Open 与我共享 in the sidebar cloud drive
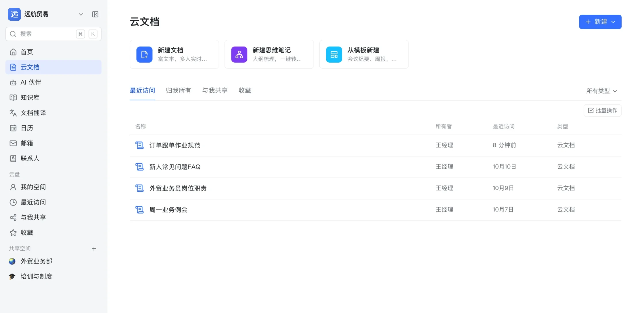Image resolution: width=644 pixels, height=313 pixels. [x=53, y=218]
